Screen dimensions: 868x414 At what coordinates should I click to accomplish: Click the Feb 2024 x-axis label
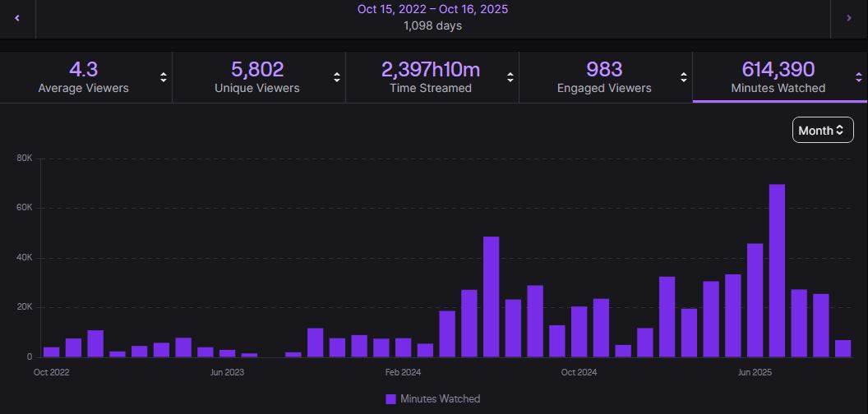(x=403, y=372)
